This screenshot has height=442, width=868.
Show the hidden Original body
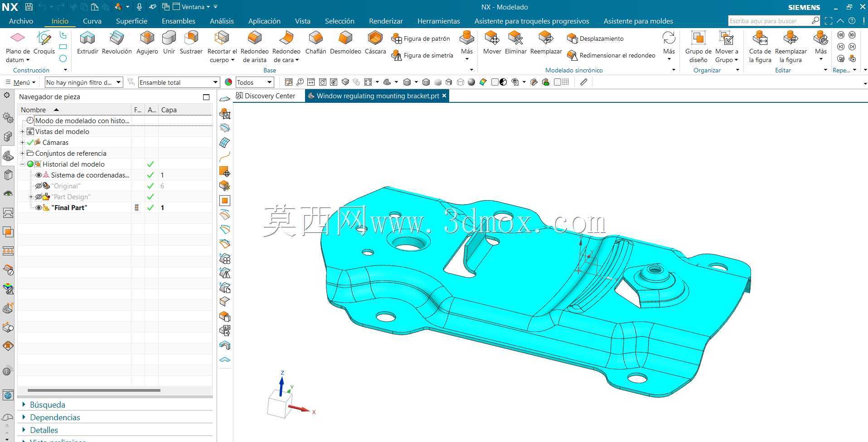pos(39,186)
